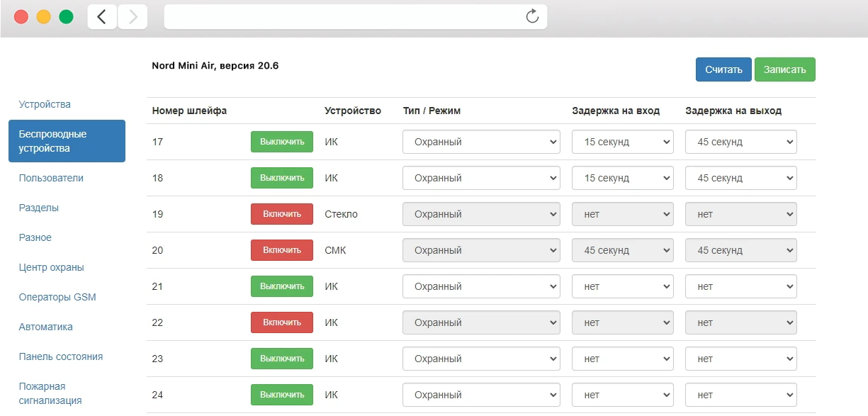Open Центр охраны sidebar item
This screenshot has height=416, width=868.
(51, 267)
